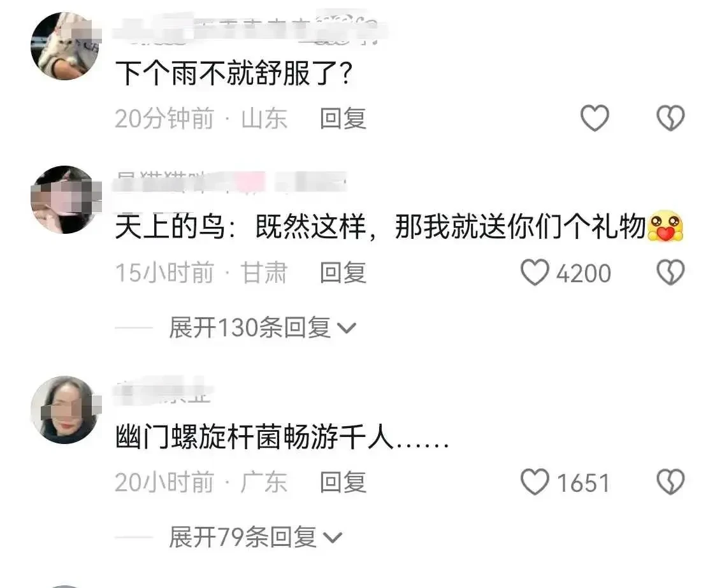
Task: Like the 幽门螺旋杆菌 comment with 1651 likes
Action: 535,482
